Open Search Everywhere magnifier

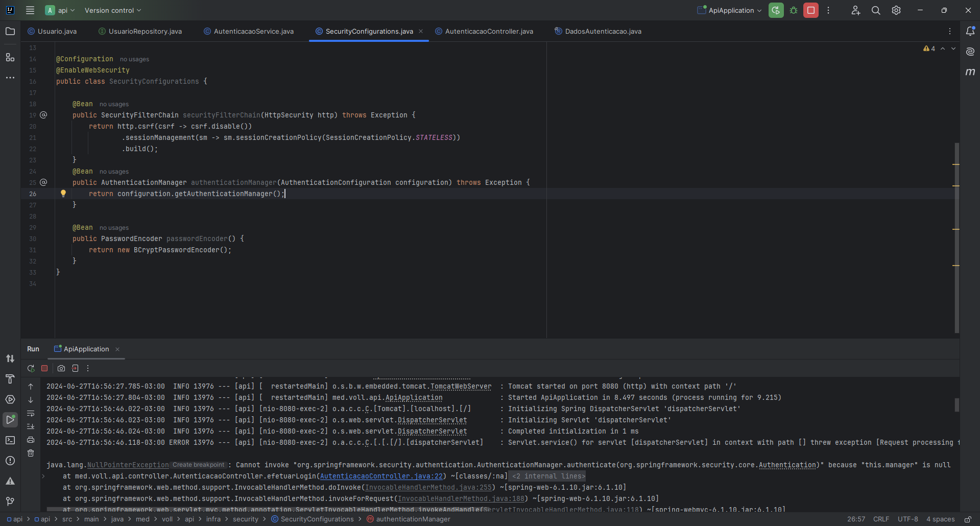coord(876,10)
